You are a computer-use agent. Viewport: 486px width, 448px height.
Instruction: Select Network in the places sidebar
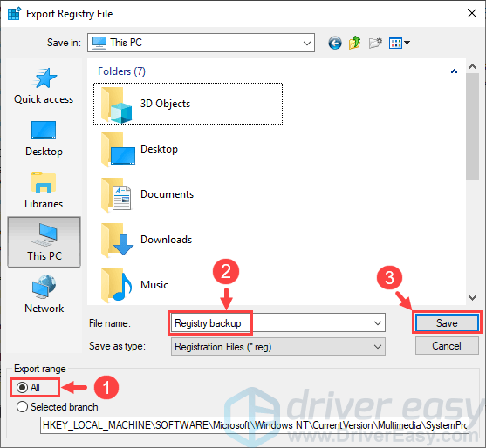(44, 295)
